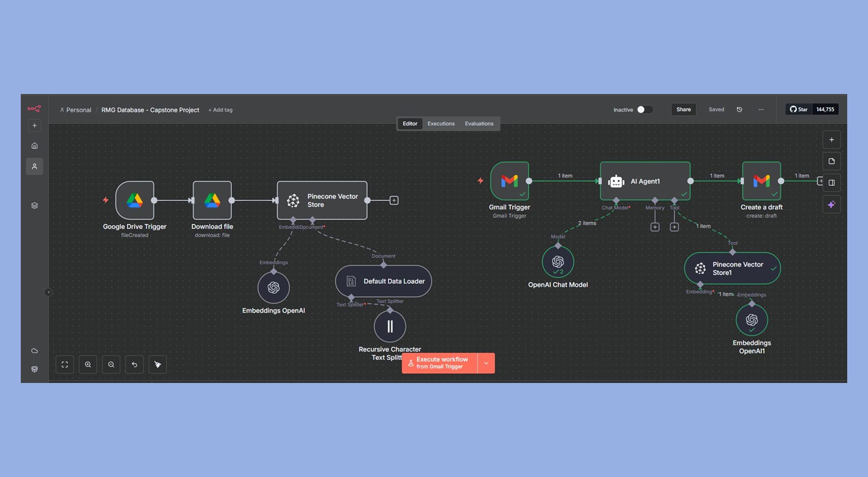Image resolution: width=868 pixels, height=477 pixels.
Task: Open the three-dot overflow menu
Action: coord(761,109)
